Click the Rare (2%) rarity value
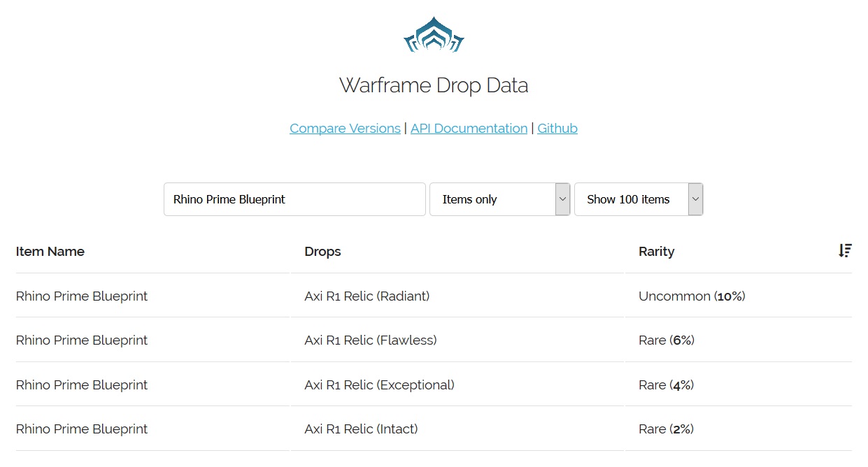868x467 pixels. 667,429
